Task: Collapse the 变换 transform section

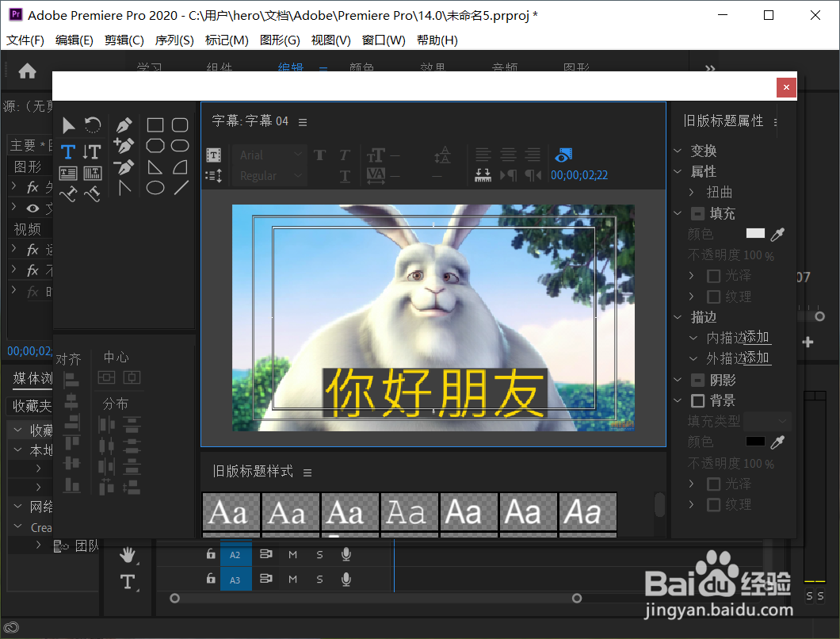Action: [x=678, y=151]
